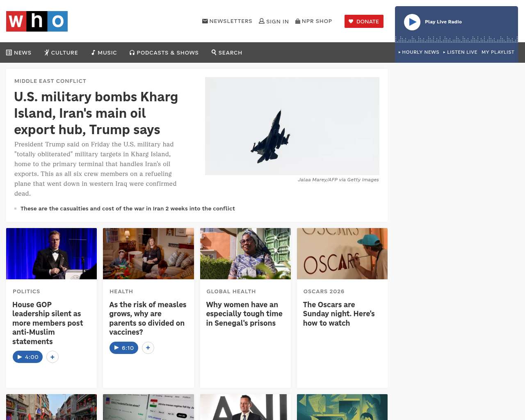
Task: Click the measles story family thumbnail
Action: (148, 253)
